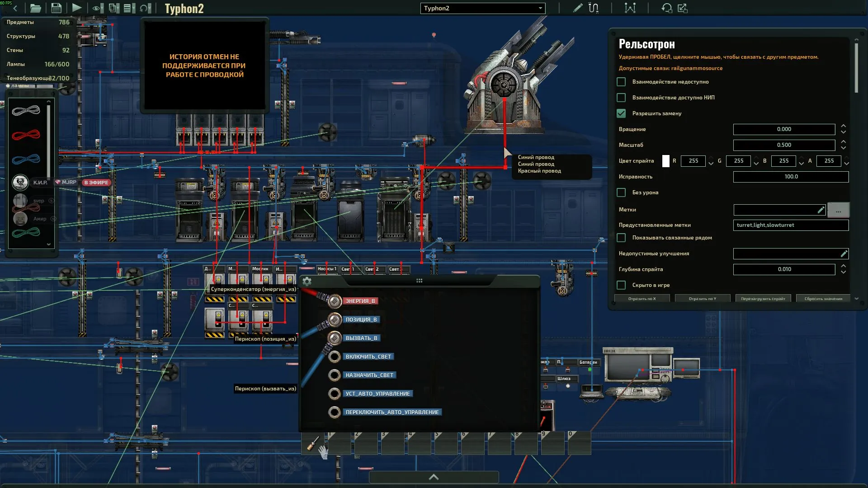This screenshot has width=868, height=488.
Task: Uncheck the 'Разрешить замену' checkbox
Action: (621, 113)
